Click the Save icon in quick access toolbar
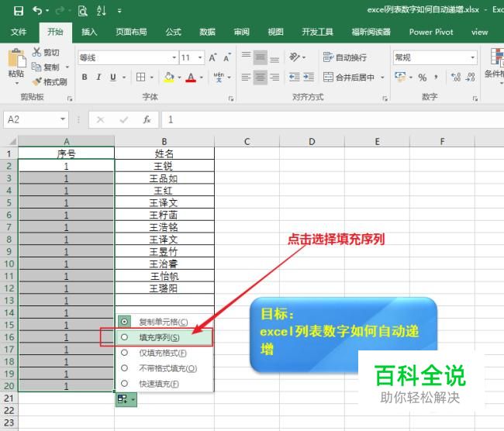Image resolution: width=504 pixels, height=431 pixels. 19,11
